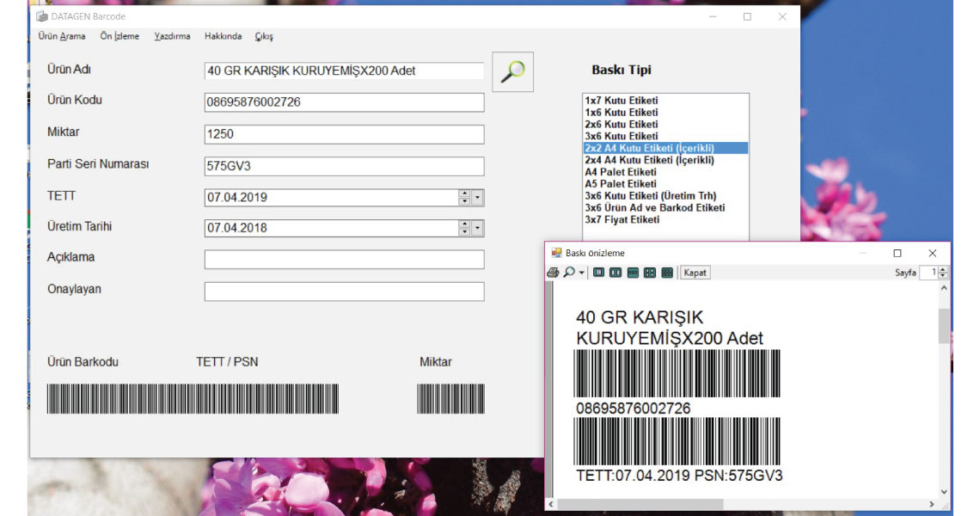The height and width of the screenshot is (516, 980).
Task: Decrement the Üretim Tarihi spinner down
Action: click(464, 232)
